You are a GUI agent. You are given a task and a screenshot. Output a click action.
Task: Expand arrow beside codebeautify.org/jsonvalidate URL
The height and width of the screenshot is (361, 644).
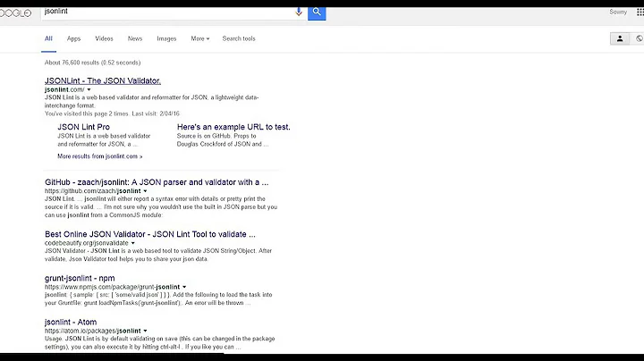coord(132,243)
